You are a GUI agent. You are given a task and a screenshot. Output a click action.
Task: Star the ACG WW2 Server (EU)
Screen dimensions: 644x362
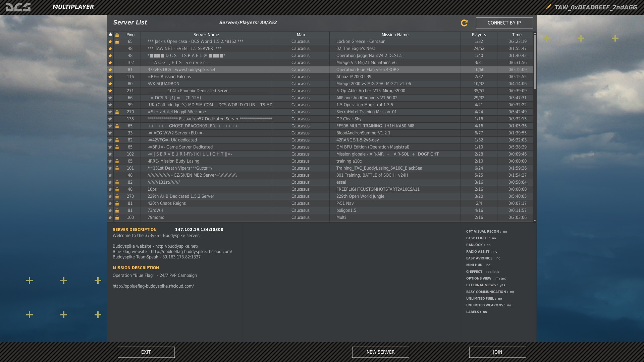(x=110, y=133)
